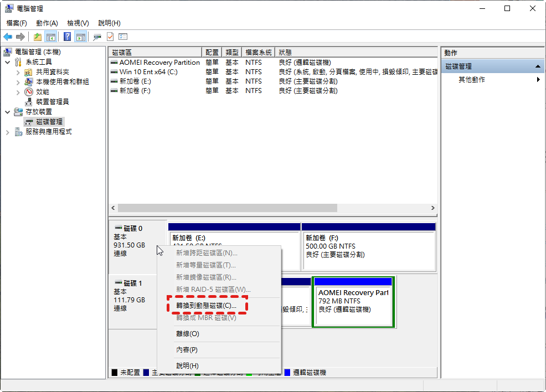Click the red checkmark toolbar icon
Screen dimensions: 546x392
tap(110, 37)
